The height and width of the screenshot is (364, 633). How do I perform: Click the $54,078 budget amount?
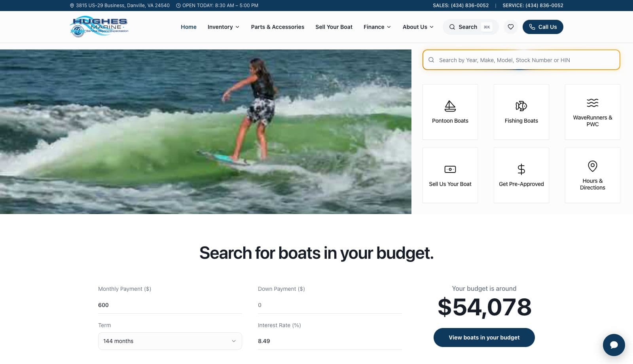coord(484,307)
